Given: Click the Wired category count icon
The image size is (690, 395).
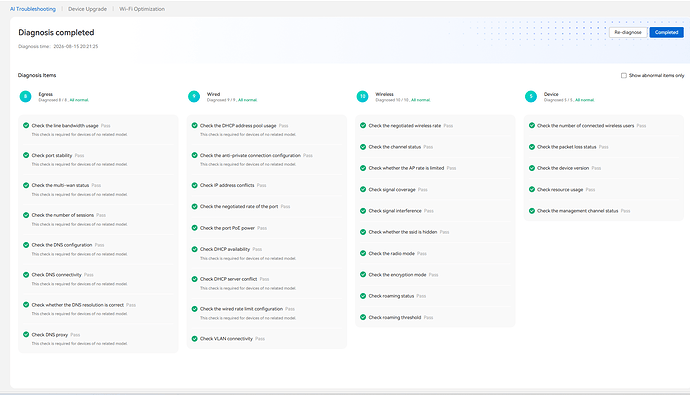Looking at the screenshot, I should 194,96.
